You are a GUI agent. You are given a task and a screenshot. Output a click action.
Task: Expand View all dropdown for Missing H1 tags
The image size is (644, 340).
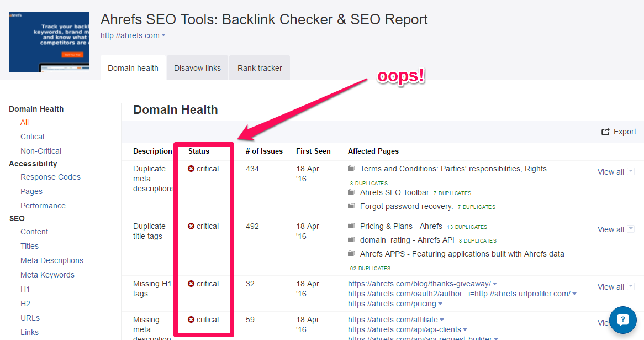pos(631,286)
